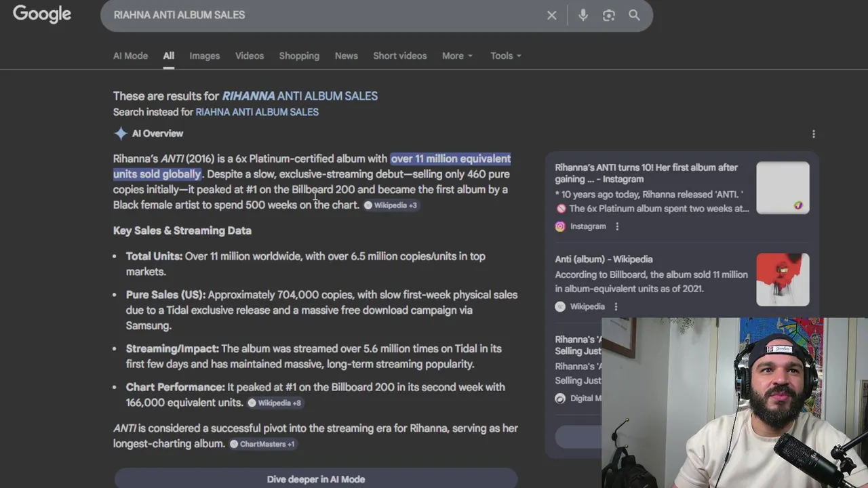This screenshot has height=488, width=868.
Task: Open the News results tab
Action: pos(346,56)
